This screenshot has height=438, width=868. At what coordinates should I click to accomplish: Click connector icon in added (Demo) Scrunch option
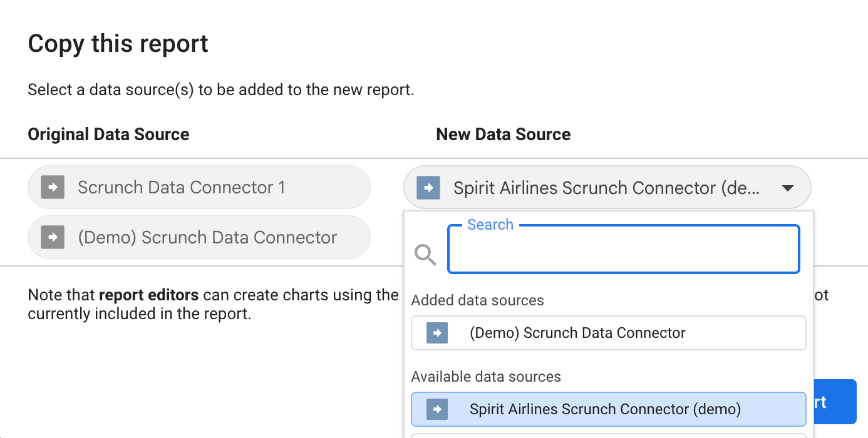437,333
